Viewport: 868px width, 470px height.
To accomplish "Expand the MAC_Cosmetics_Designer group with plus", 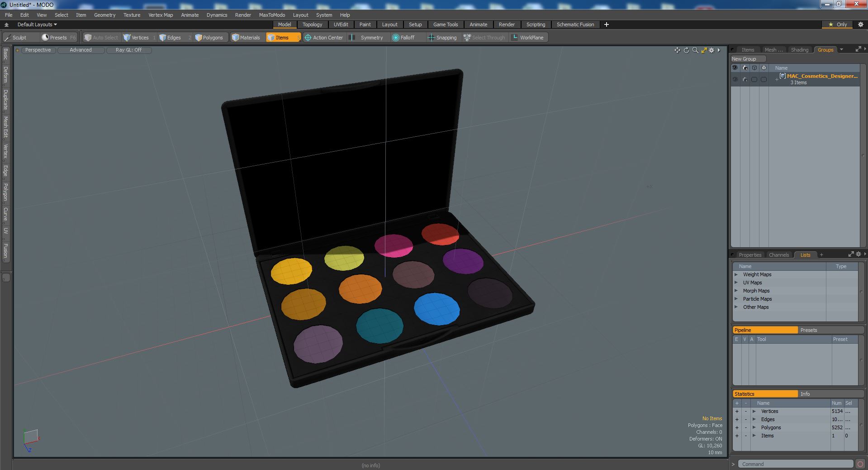I will 777,80.
